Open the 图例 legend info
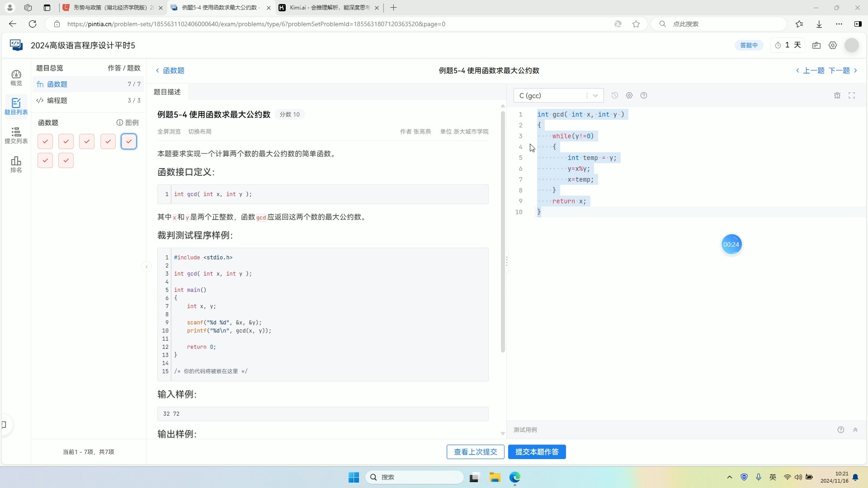The height and width of the screenshot is (488, 868). tap(127, 122)
